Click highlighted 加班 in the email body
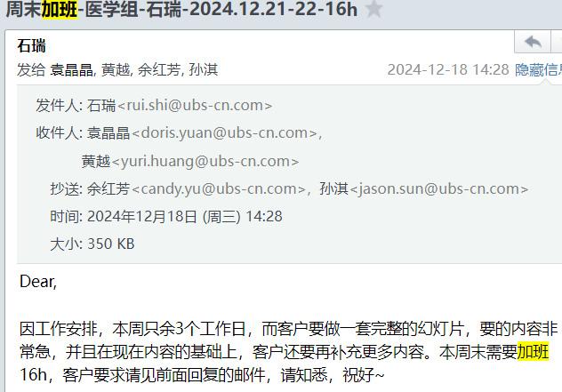This screenshot has height=392, width=562. click(533, 351)
